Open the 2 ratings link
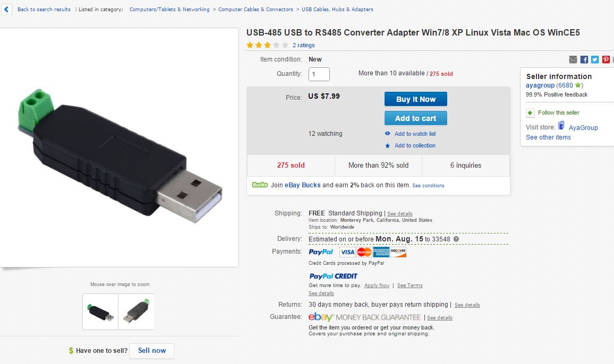This screenshot has width=614, height=364. 303,46
